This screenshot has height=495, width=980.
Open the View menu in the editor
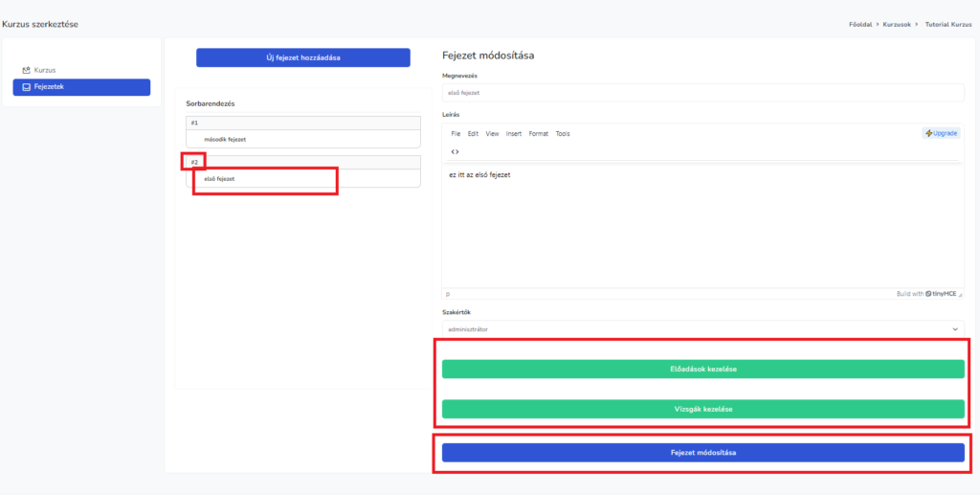coord(492,134)
